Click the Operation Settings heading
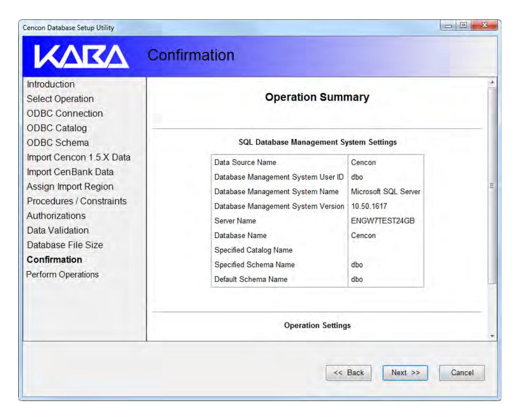The image size is (517, 420). (x=317, y=326)
